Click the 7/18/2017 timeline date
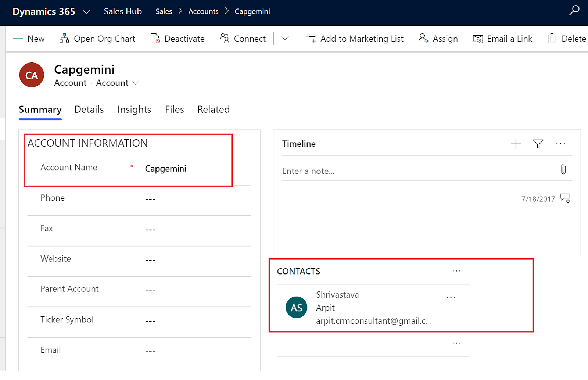Viewport: 588px width, 380px height. [x=538, y=199]
